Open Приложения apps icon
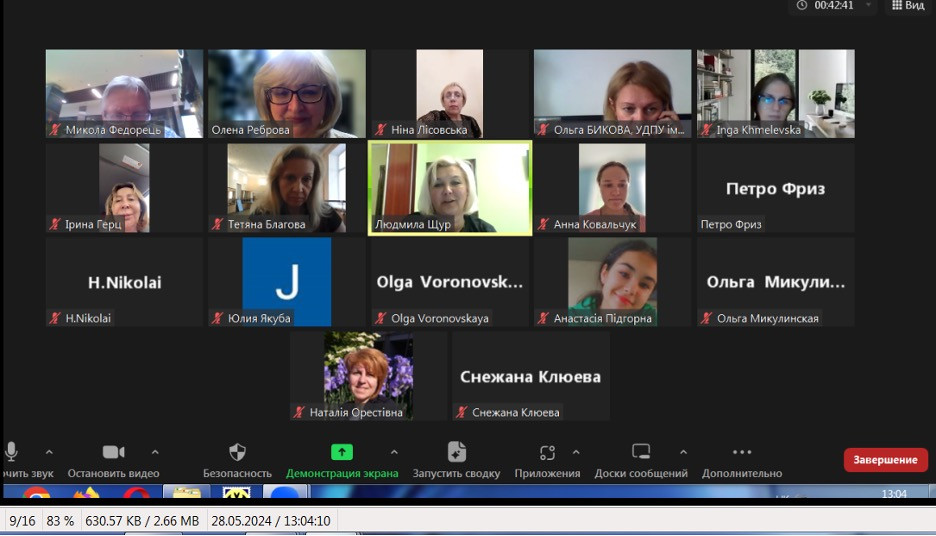 pos(547,452)
